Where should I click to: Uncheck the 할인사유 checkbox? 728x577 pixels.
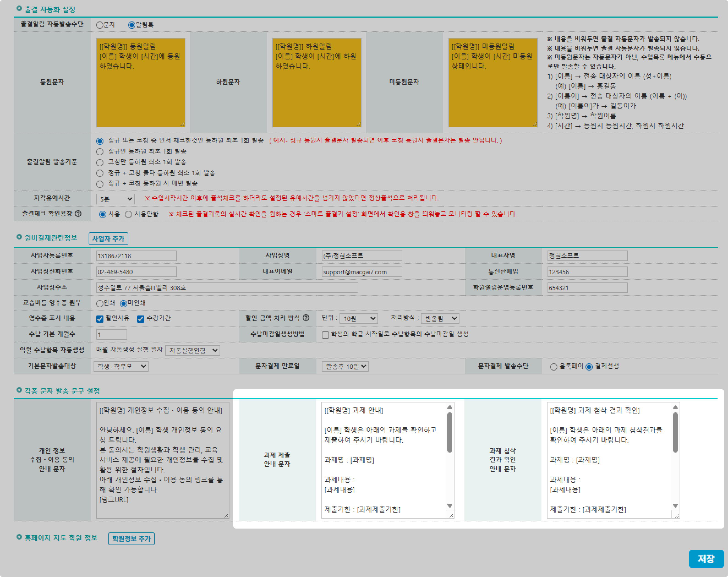100,319
